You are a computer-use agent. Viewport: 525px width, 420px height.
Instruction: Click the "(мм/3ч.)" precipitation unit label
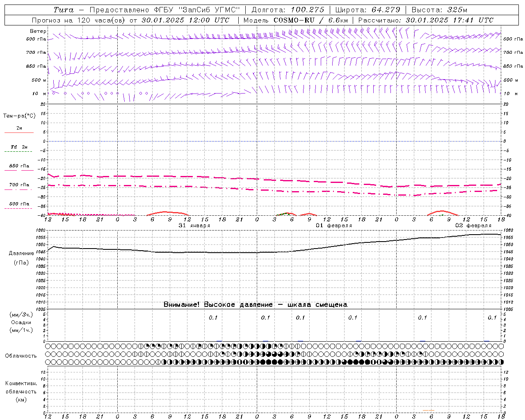click(21, 315)
